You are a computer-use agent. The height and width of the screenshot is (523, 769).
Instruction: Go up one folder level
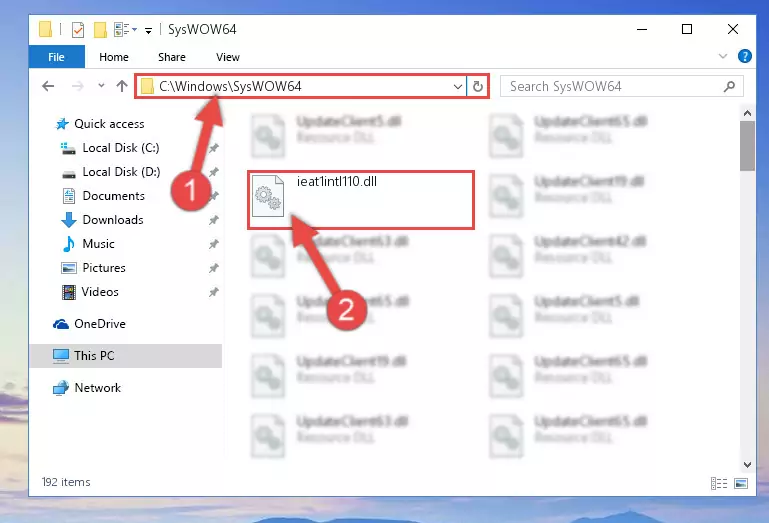[122, 86]
